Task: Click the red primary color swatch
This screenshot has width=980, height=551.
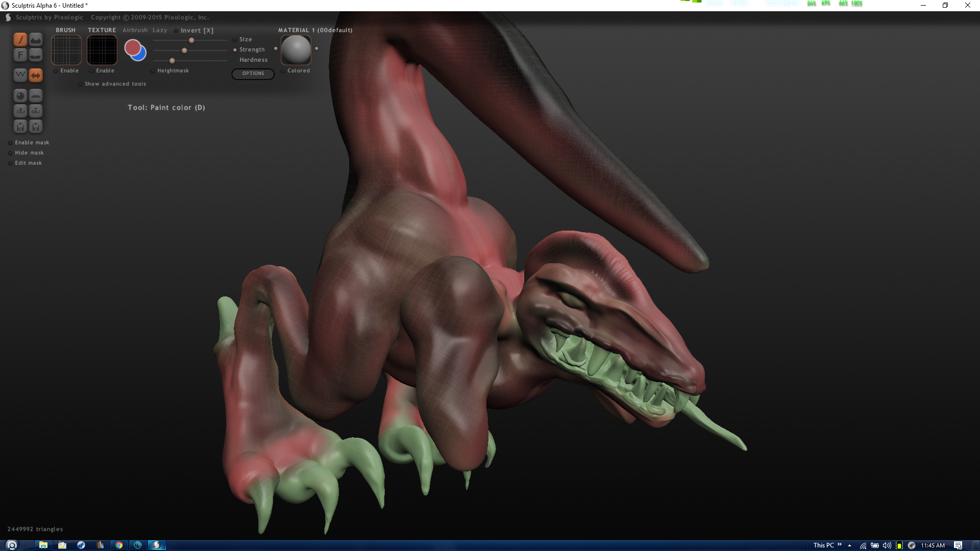Action: tap(132, 47)
